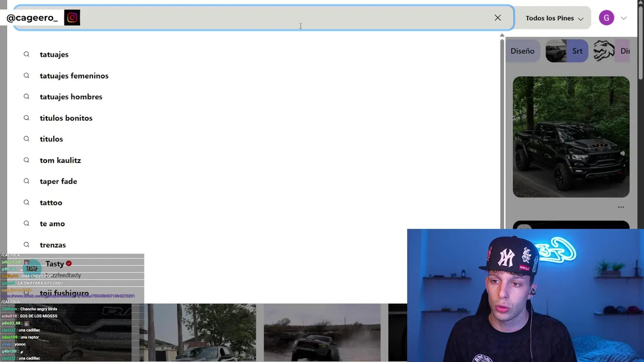This screenshot has width=644, height=362.
Task: Select the 'Srt' category chip
Action: (x=567, y=51)
